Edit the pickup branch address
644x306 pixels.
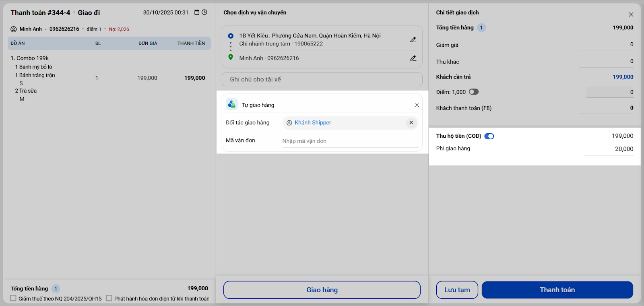(413, 40)
